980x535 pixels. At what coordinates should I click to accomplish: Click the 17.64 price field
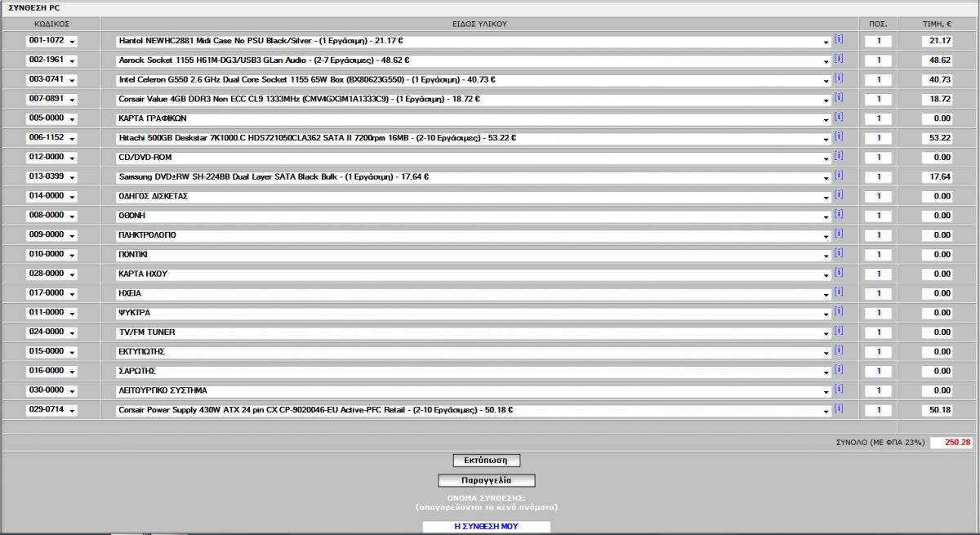pyautogui.click(x=938, y=176)
